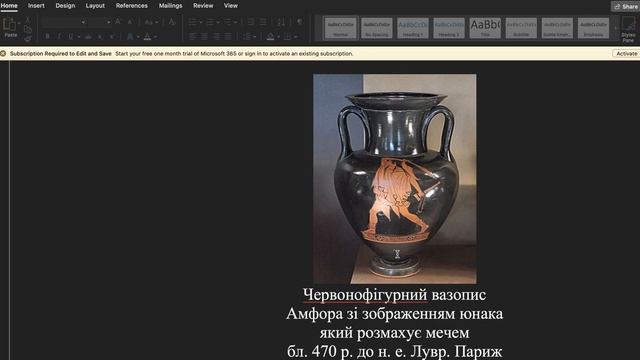Image resolution: width=640 pixels, height=360 pixels.
Task: Open font color picker dropdown arrow
Action: coord(156,37)
